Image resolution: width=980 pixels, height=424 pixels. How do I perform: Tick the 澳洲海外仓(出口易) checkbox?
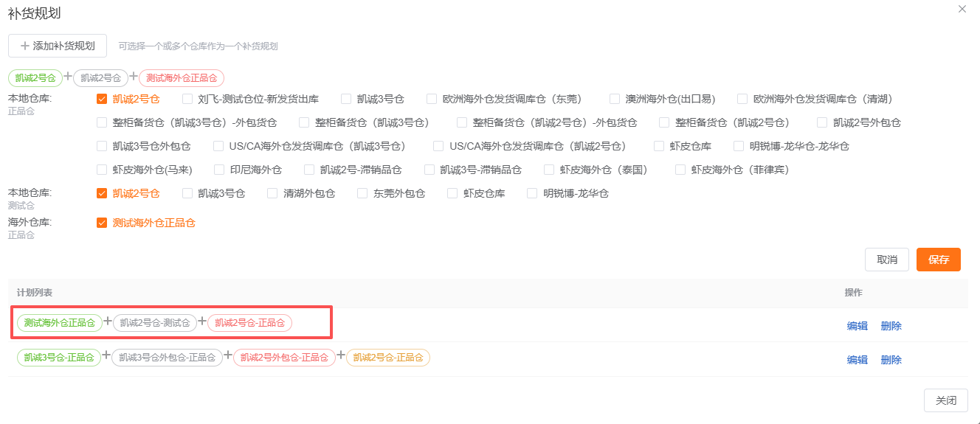(615, 99)
